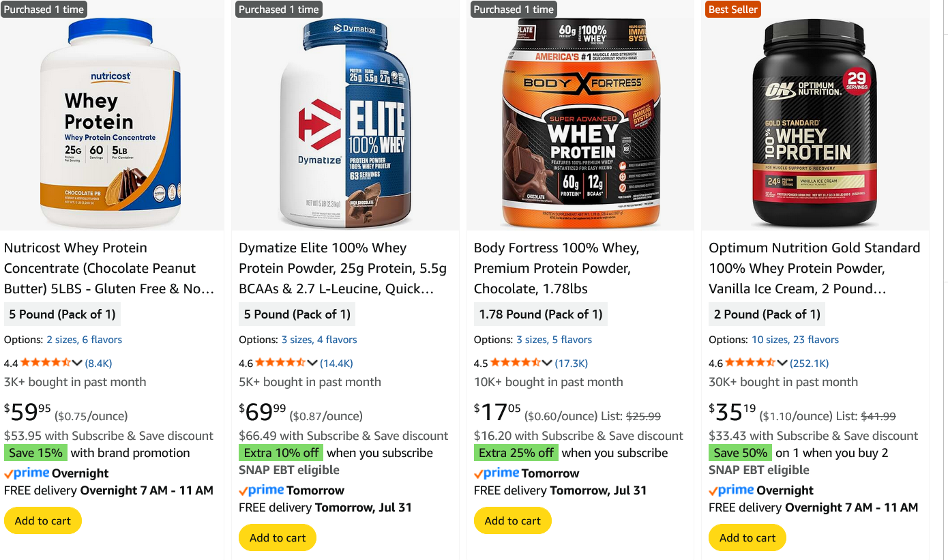This screenshot has height=560, width=948.
Task: Open the Body Fortress 100% Whey title link
Action: pyautogui.click(x=557, y=268)
